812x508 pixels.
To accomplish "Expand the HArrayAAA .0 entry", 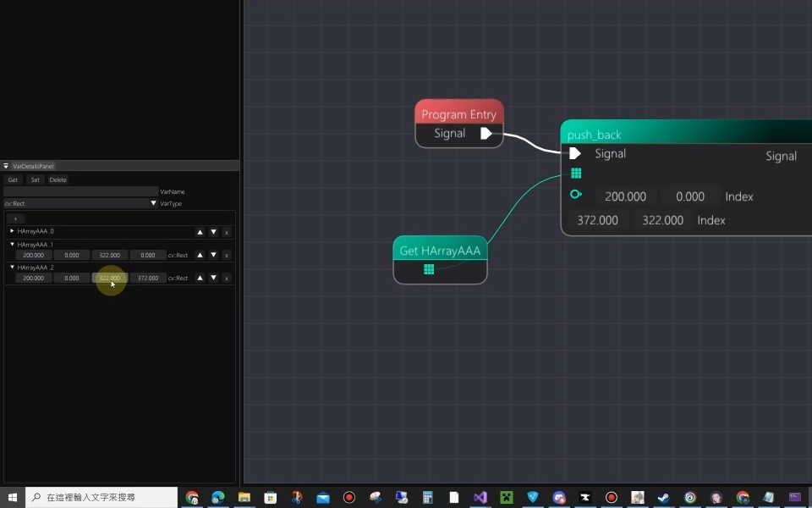I will pos(12,230).
